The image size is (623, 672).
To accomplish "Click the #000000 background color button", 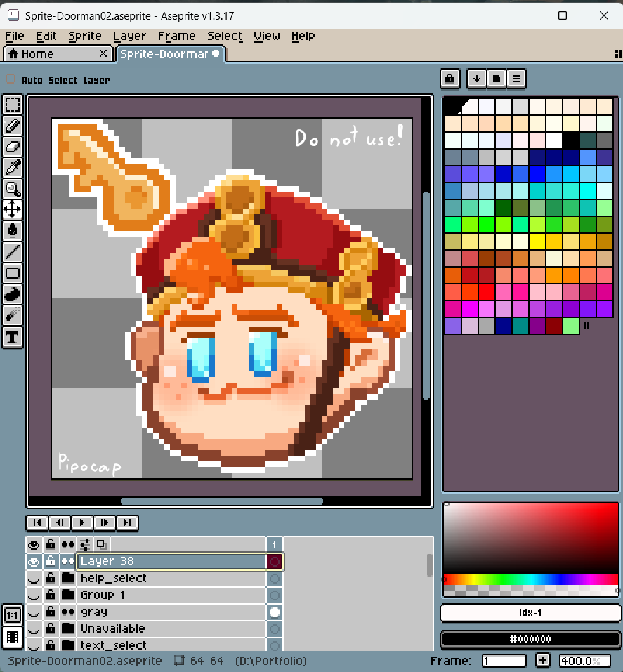I will (530, 639).
